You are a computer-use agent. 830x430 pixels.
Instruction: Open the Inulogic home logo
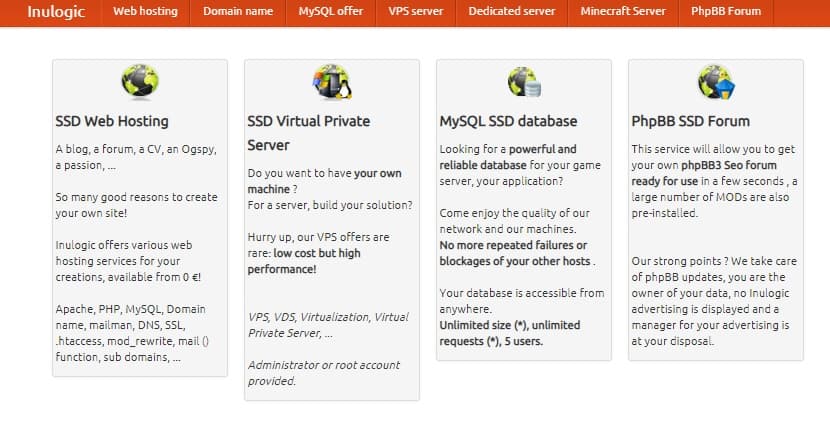(x=56, y=12)
